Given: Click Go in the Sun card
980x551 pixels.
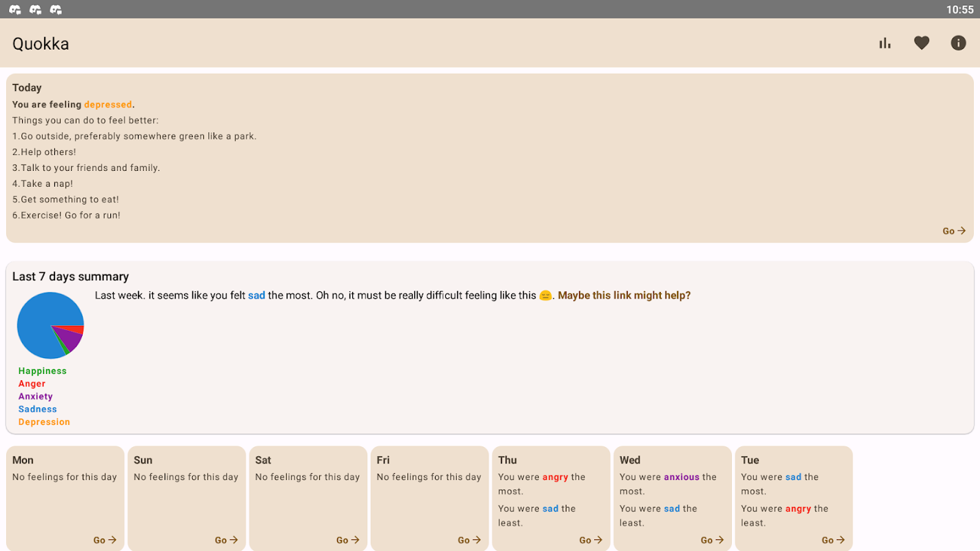Looking at the screenshot, I should coord(227,540).
